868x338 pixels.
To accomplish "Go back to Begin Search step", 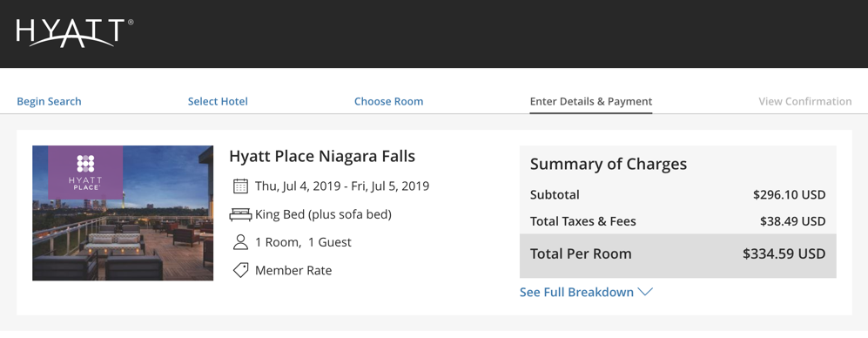I will tap(49, 101).
